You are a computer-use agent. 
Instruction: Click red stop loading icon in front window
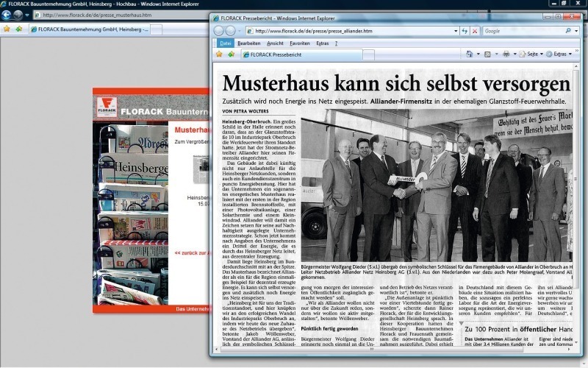475,31
